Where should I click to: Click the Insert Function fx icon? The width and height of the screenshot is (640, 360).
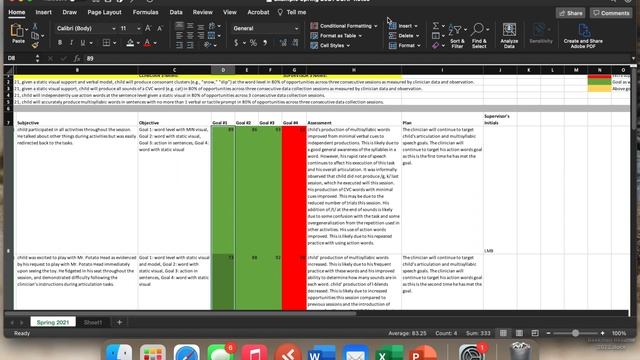coord(76,58)
